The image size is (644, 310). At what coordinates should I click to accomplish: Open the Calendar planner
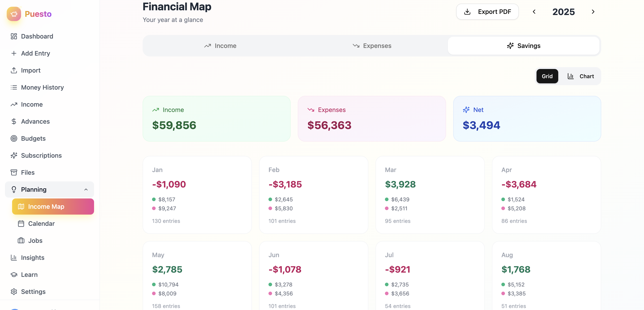point(41,224)
